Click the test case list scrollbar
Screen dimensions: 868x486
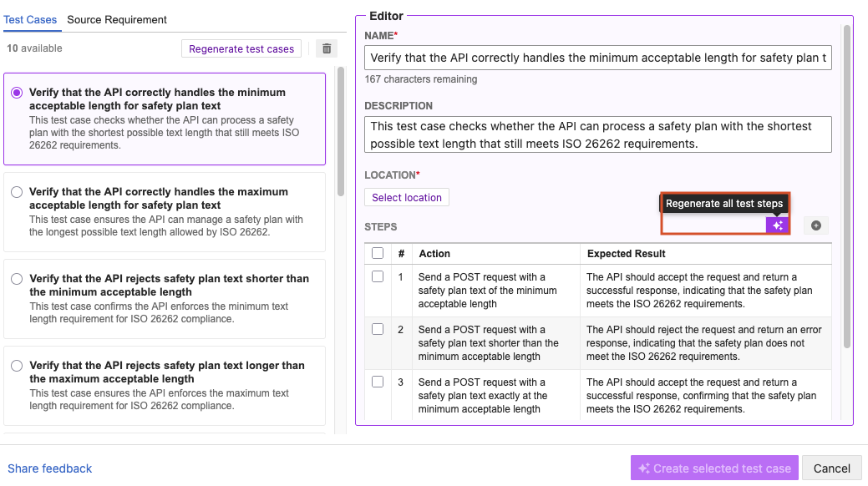pos(341,132)
